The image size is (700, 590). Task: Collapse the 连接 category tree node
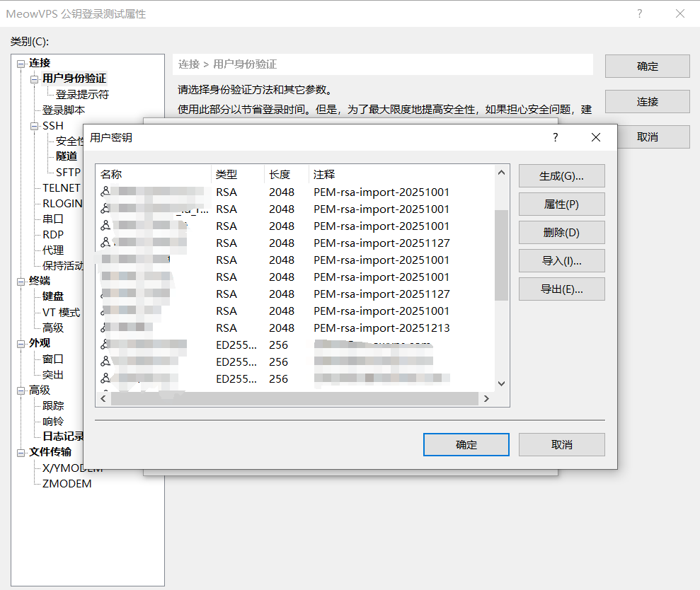[x=21, y=64]
